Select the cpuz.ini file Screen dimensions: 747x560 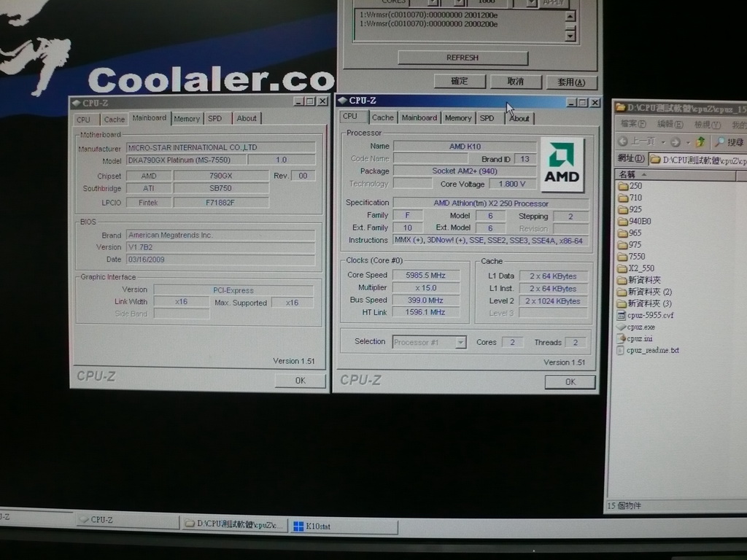point(635,338)
